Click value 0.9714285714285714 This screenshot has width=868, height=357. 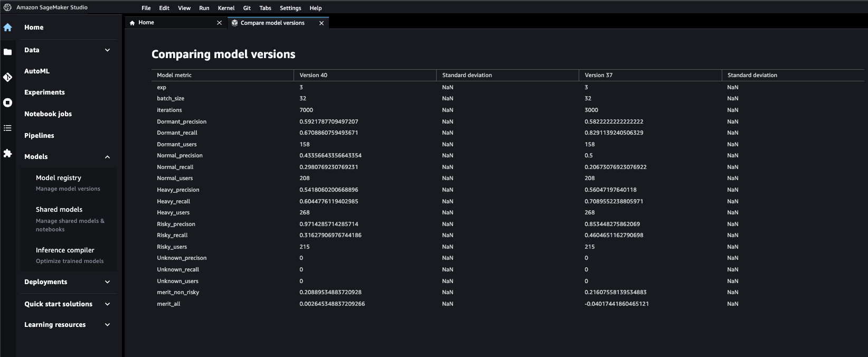pos(329,224)
